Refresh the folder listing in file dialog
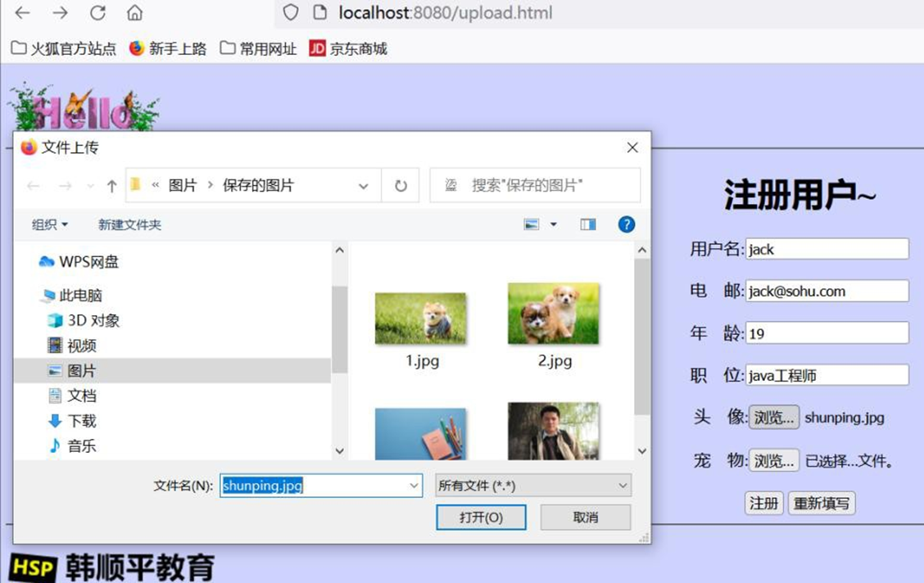Viewport: 924px width, 583px height. coord(401,186)
